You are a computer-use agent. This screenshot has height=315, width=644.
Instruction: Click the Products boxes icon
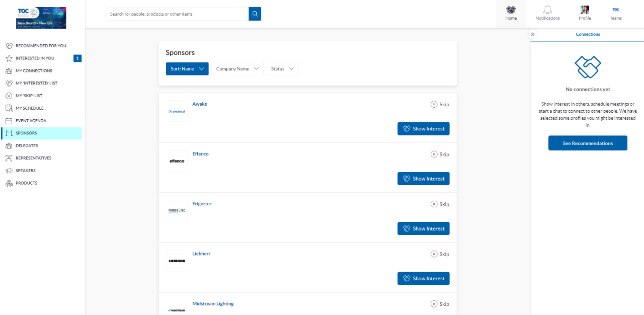point(9,183)
